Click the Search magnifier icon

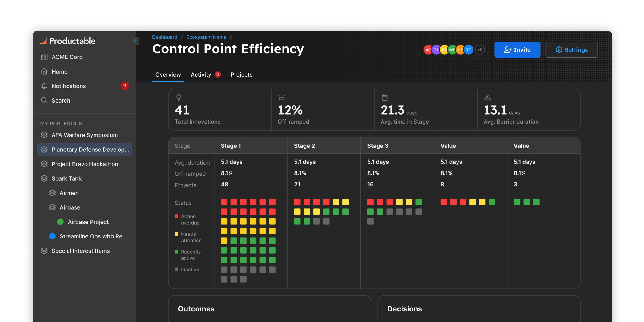(44, 100)
